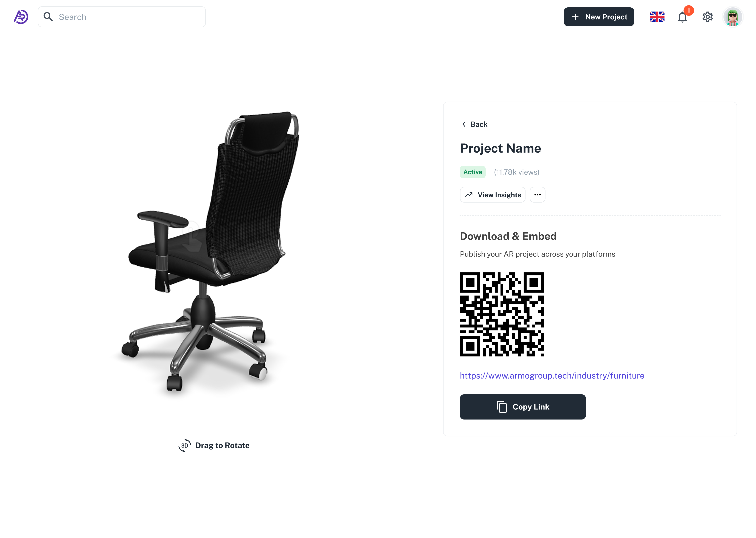The width and height of the screenshot is (756, 538).
Task: Open the three-dots more options menu
Action: (x=537, y=195)
